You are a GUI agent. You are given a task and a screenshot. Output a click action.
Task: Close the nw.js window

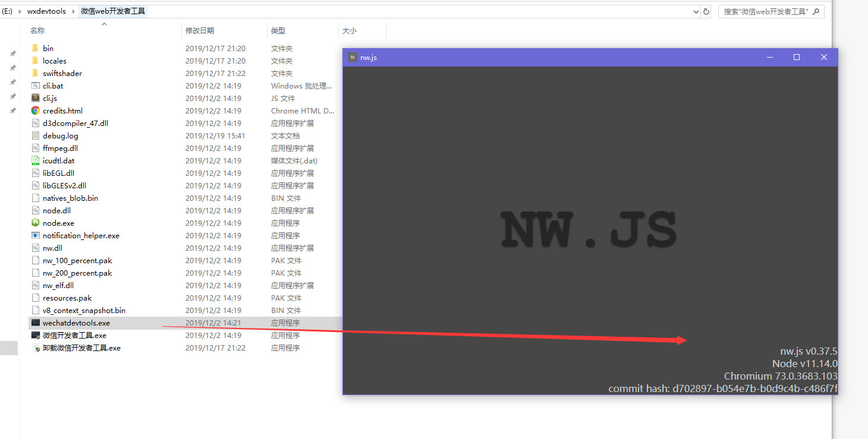click(x=824, y=57)
